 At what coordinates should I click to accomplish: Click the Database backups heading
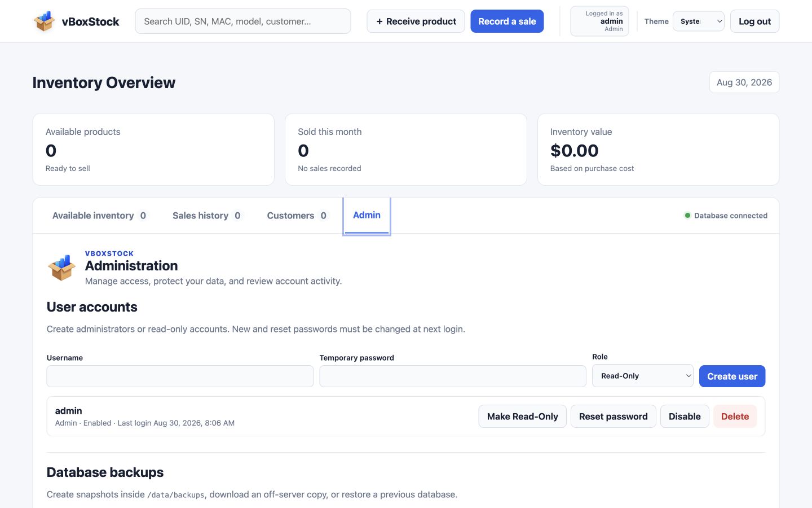pyautogui.click(x=105, y=472)
